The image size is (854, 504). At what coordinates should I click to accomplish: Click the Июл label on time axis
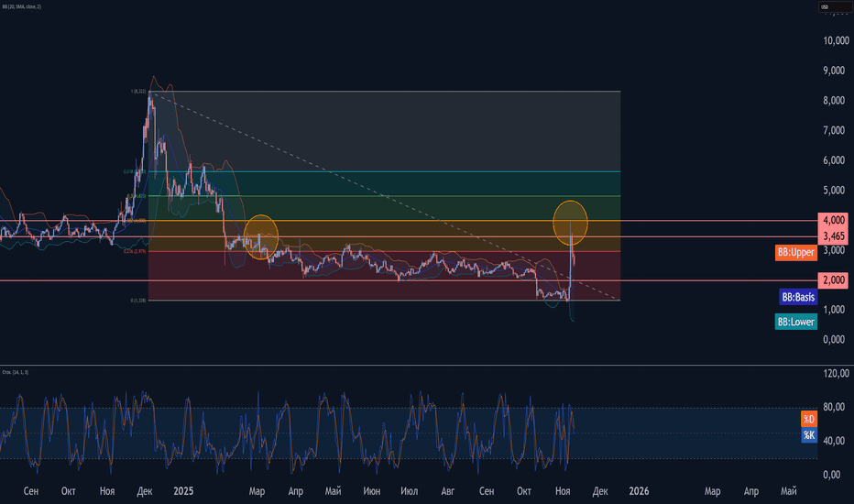click(x=409, y=491)
